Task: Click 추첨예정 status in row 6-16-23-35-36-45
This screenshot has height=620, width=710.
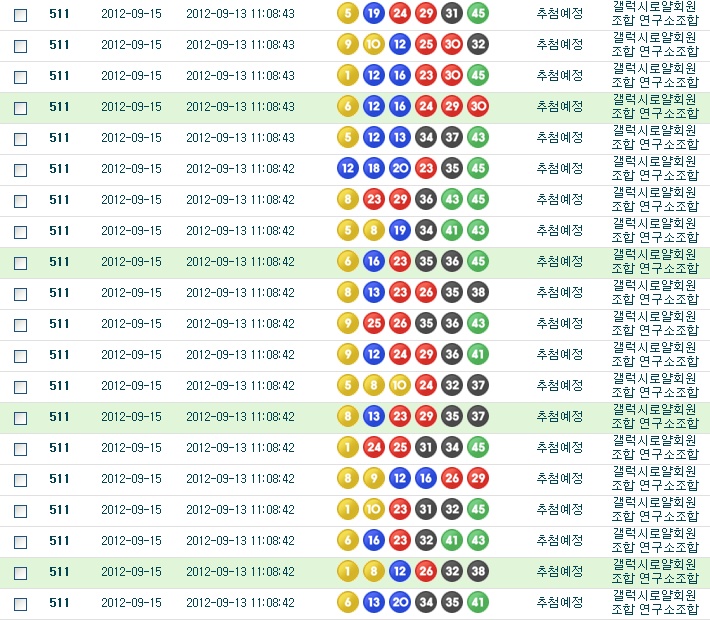Action: pyautogui.click(x=559, y=262)
